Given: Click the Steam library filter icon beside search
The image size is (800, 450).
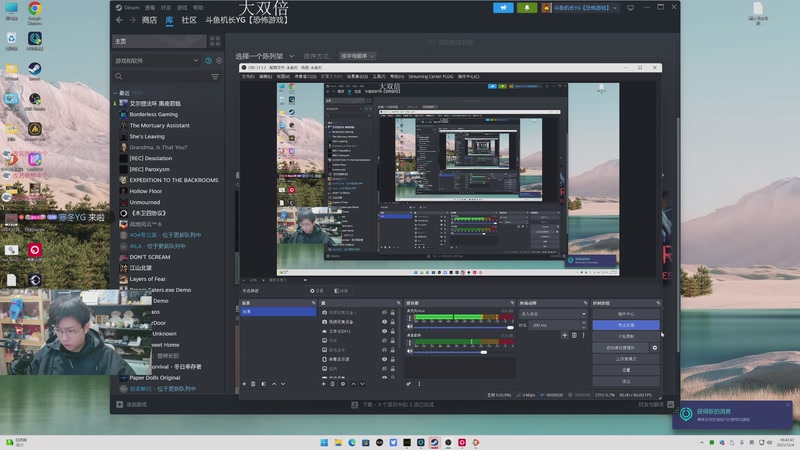Looking at the screenshot, I should coord(215,76).
